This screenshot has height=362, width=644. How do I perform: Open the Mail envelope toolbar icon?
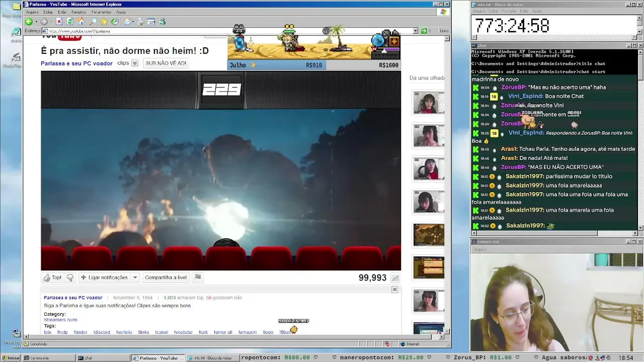[x=128, y=22]
